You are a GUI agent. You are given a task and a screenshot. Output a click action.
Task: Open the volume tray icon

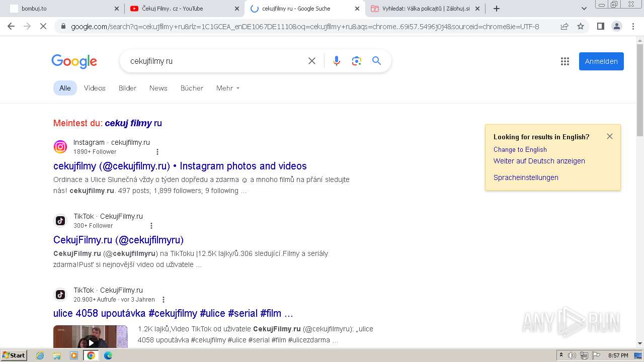coord(572,355)
